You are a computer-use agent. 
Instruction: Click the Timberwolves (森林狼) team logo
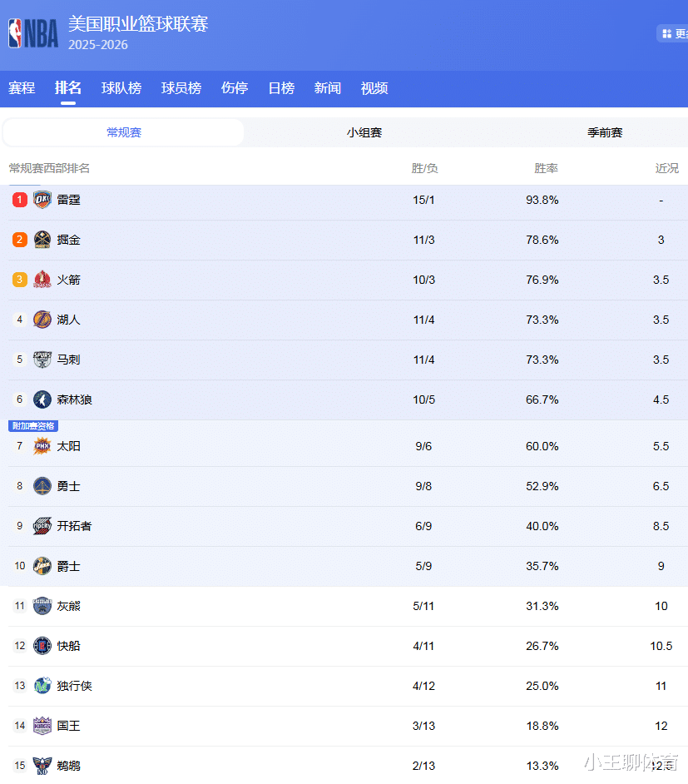click(42, 399)
